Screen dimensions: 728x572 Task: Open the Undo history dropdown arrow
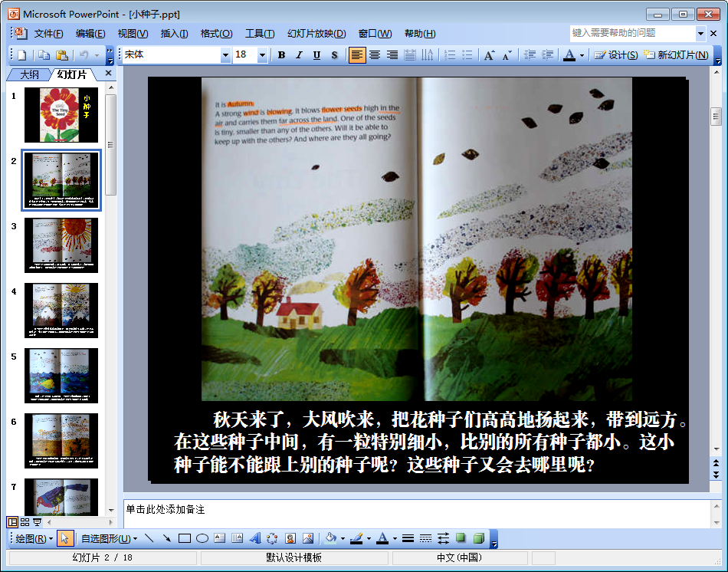[97, 55]
